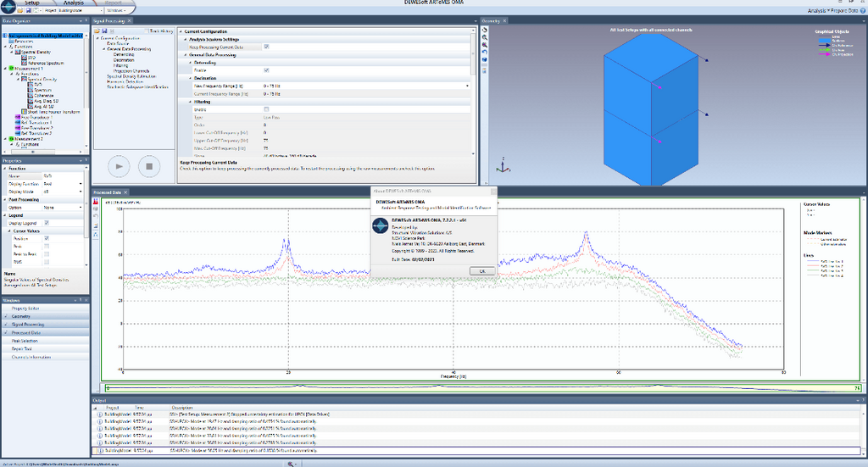
Task: Switch to the Setup ribbon tab
Action: point(31,3)
